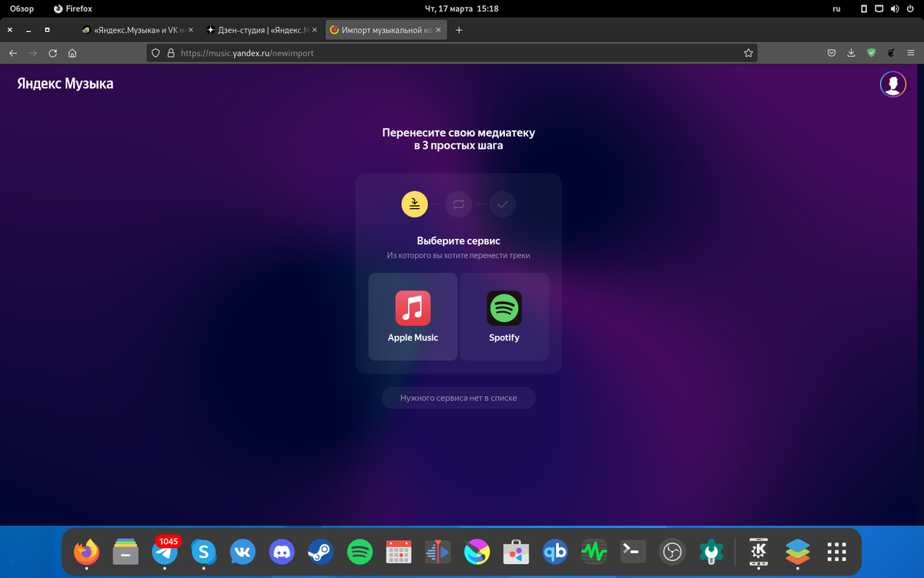The width and height of the screenshot is (924, 578).
Task: Open Firefox downloads panel
Action: click(x=851, y=53)
